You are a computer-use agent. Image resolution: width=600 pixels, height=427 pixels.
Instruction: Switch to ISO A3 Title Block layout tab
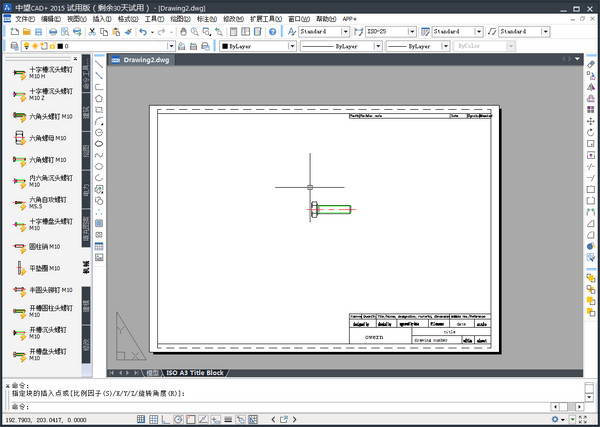(x=195, y=373)
